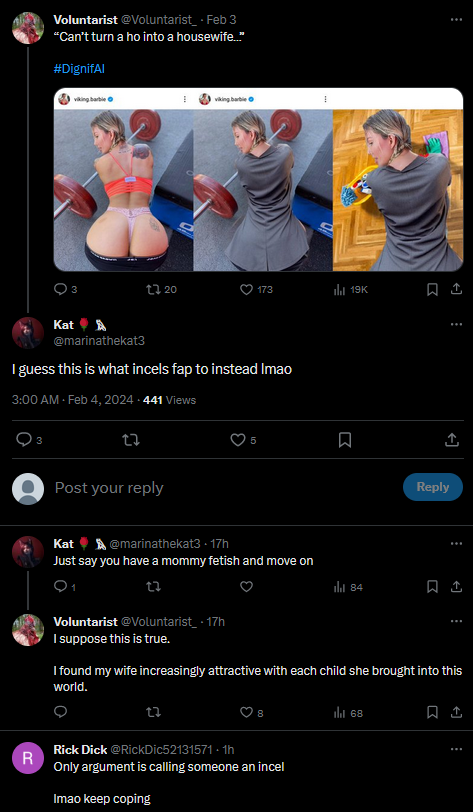Open Rick Dick's purple profile avatar
The width and height of the screenshot is (473, 812).
28,759
